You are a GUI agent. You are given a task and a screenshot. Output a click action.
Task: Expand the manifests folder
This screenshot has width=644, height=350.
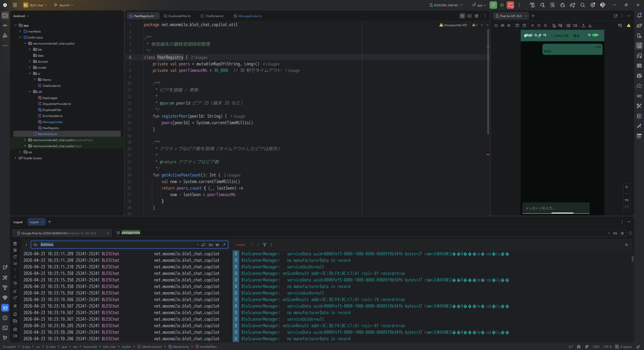coord(20,31)
